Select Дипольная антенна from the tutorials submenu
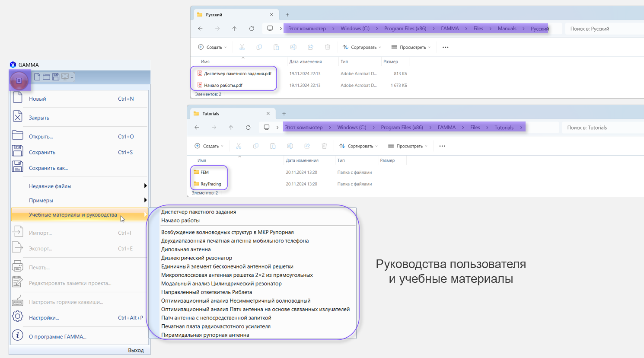The image size is (644, 358). [x=186, y=249]
